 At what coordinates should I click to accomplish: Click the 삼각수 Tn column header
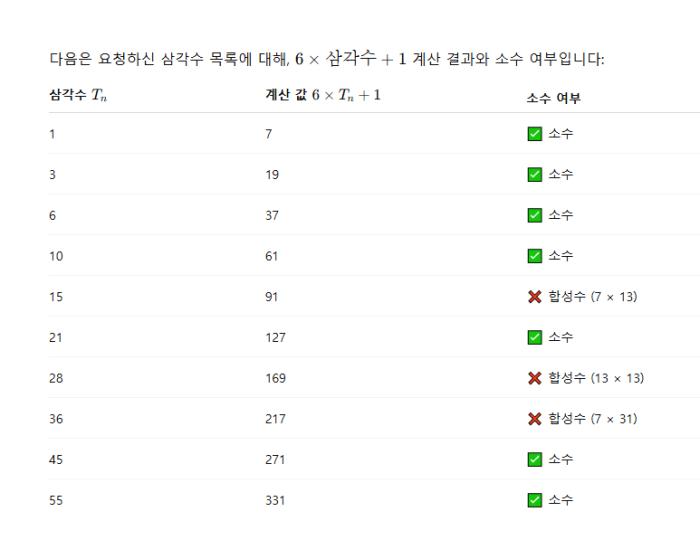(77, 96)
